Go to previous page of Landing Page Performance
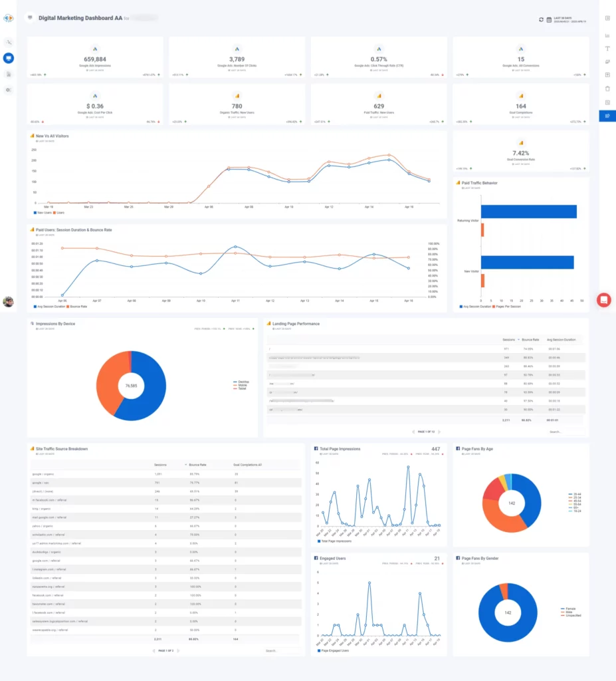Screen dimensions: 616x681 (x=413, y=432)
